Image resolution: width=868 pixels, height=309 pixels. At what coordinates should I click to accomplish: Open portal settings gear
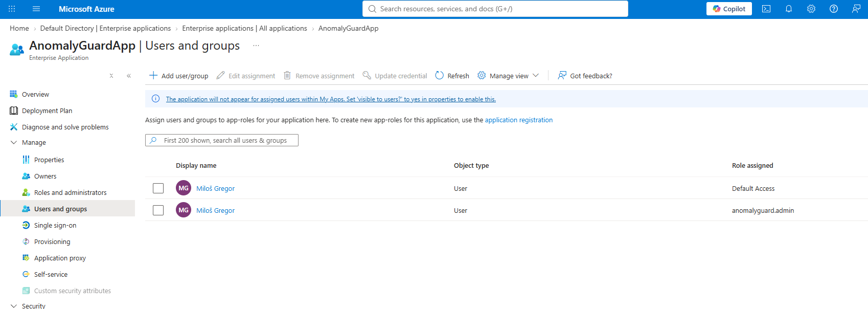coord(811,9)
